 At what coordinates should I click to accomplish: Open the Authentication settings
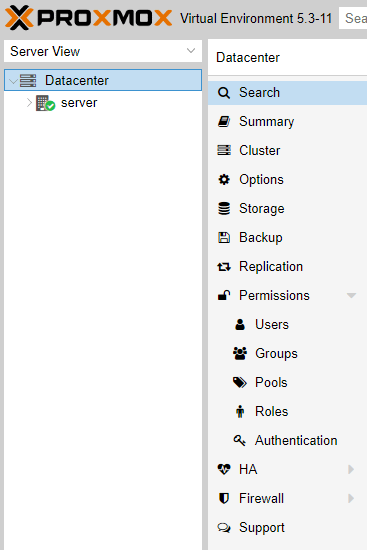coord(287,440)
